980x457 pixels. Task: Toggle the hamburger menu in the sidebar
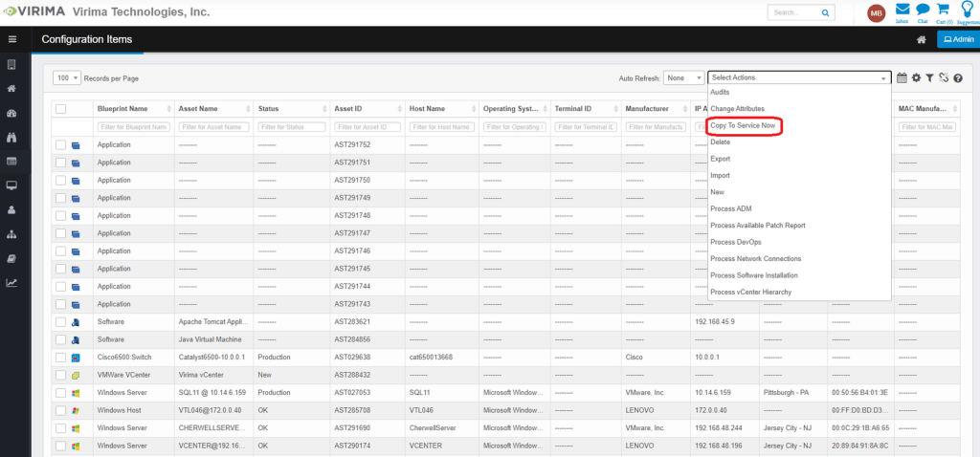[12, 39]
